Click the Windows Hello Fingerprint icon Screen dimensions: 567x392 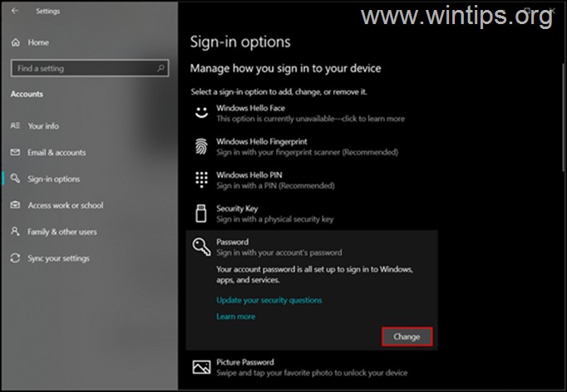click(201, 147)
